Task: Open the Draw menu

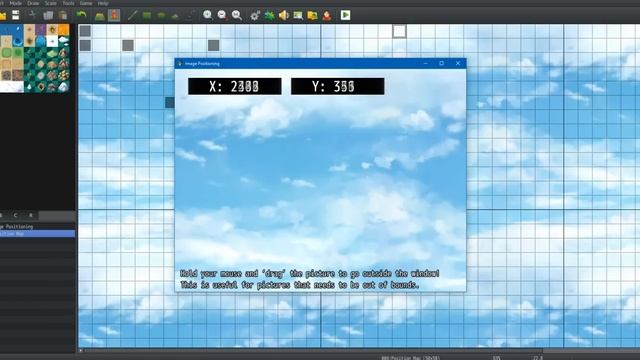Action: (x=33, y=3)
